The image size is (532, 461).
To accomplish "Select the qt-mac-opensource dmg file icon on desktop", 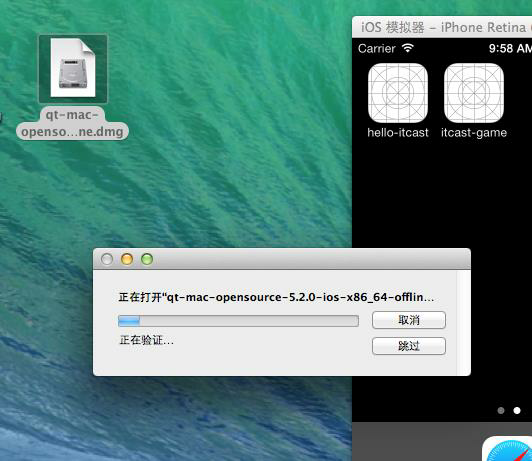I will click(73, 69).
